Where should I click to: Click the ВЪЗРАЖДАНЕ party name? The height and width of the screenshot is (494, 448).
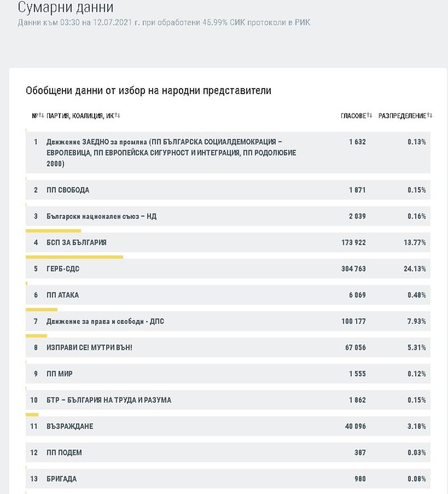70,427
